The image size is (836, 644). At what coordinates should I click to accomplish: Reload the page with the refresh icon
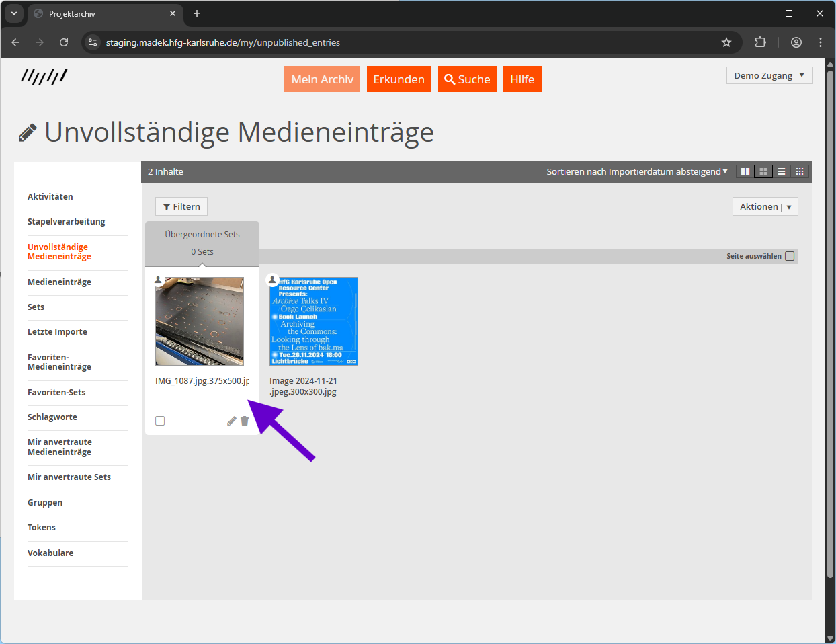(x=64, y=42)
